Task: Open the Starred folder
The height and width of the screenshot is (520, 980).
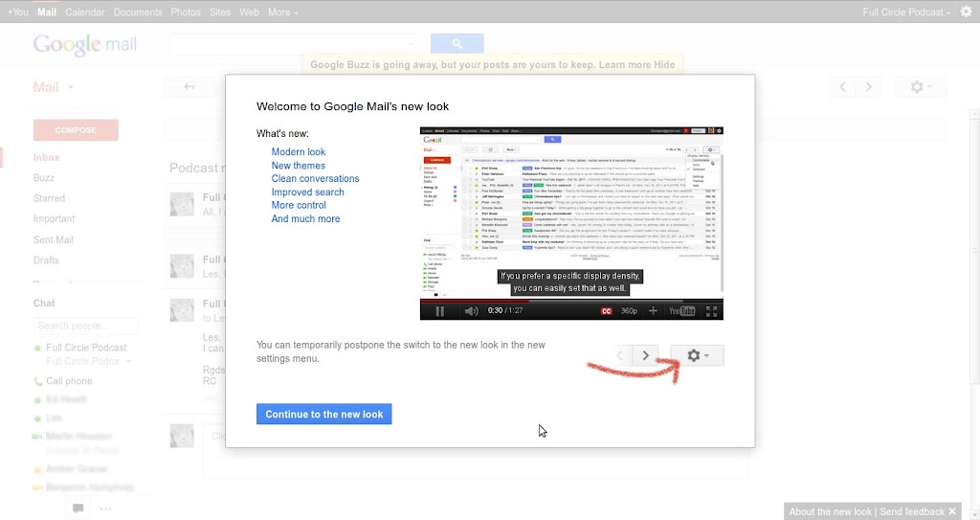Action: [x=49, y=198]
